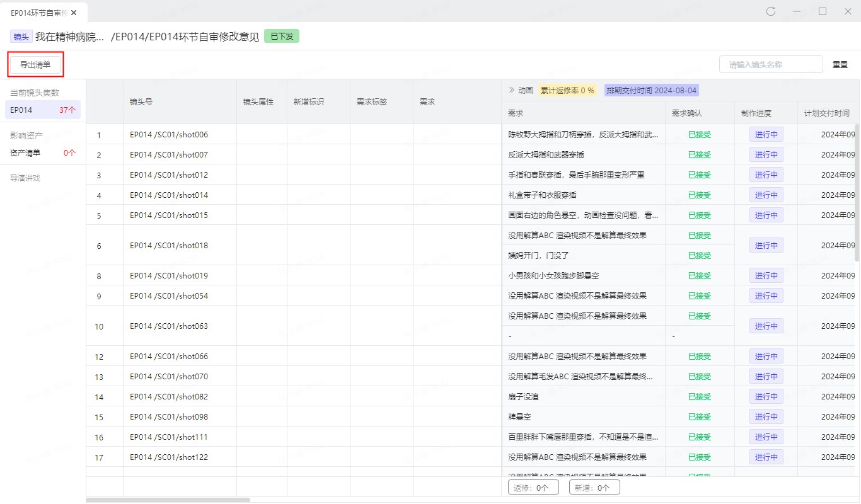Screen dimensions: 861x504
Task: Click 已接受 for the shot007 requirement
Action: click(x=699, y=154)
